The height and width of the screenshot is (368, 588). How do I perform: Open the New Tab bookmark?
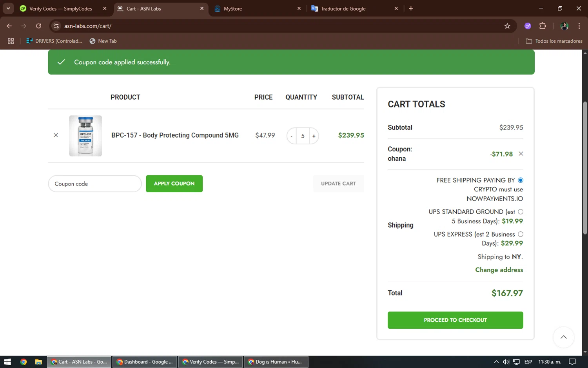click(103, 41)
